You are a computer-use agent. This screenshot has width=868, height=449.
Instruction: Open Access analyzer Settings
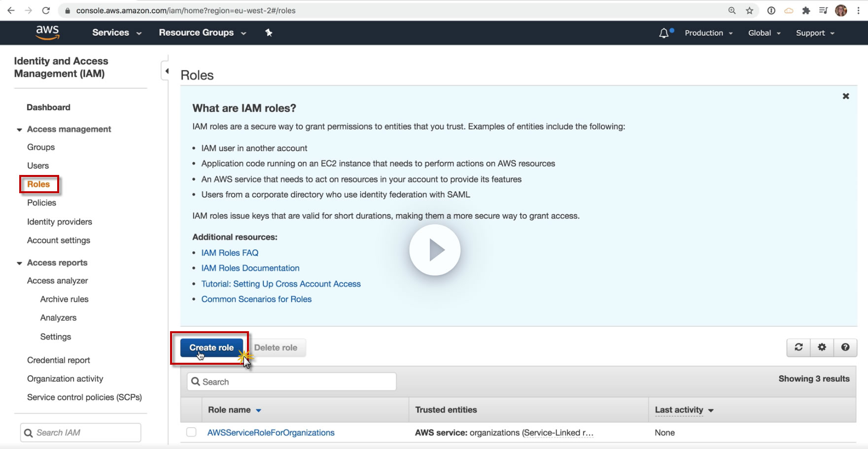[56, 337]
